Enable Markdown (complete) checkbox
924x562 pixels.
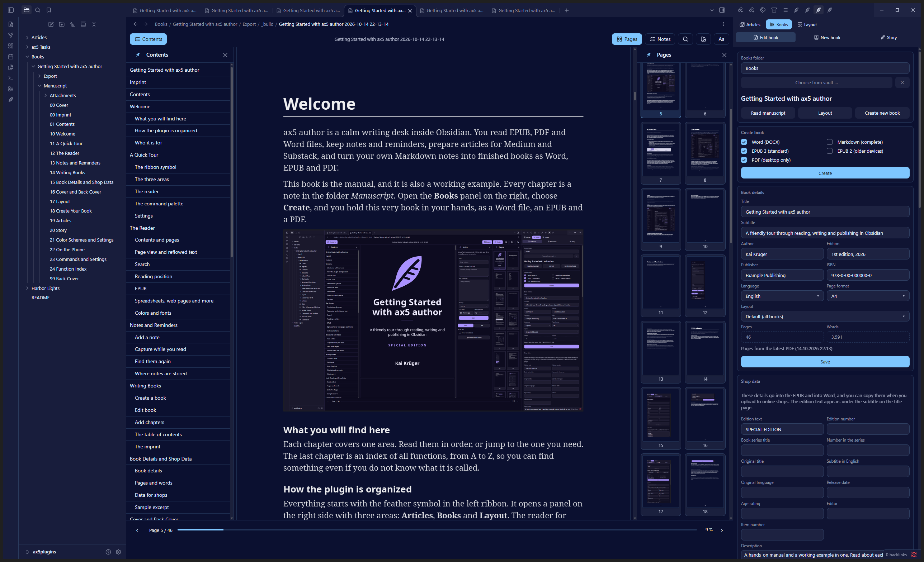coord(830,142)
